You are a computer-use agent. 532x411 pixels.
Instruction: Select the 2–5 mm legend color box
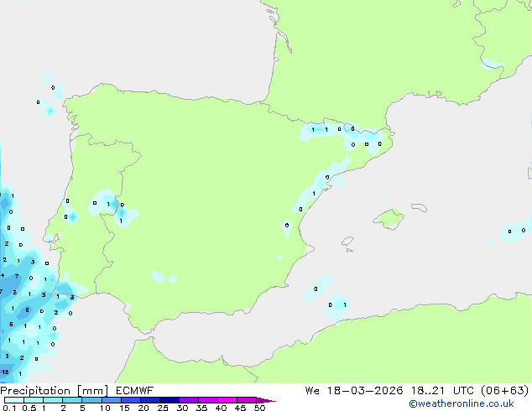click(x=72, y=400)
